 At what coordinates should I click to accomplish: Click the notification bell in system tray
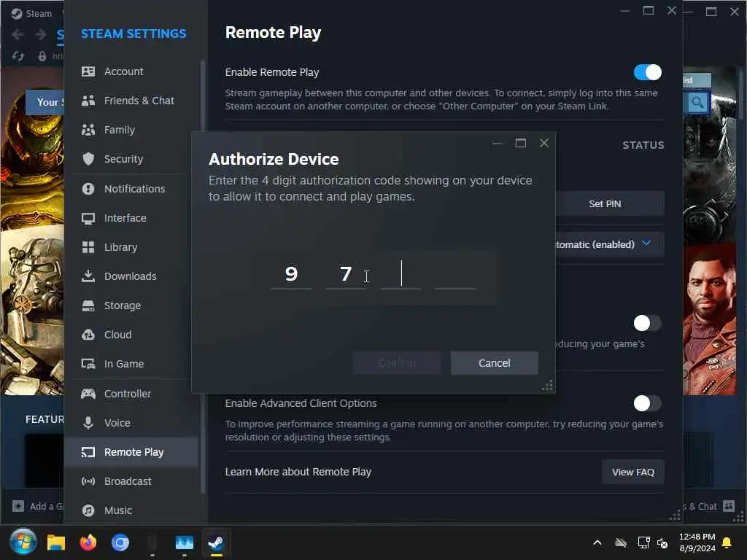(727, 542)
